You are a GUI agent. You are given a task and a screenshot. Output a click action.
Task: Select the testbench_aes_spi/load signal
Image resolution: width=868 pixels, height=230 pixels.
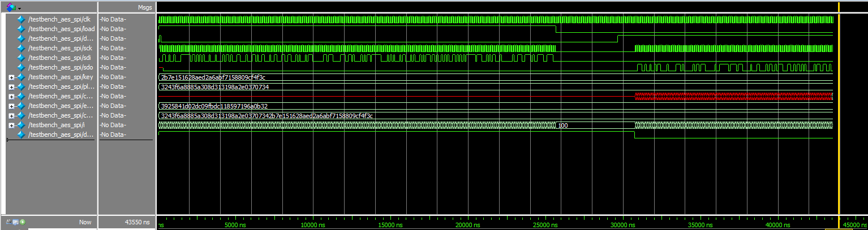[56, 29]
